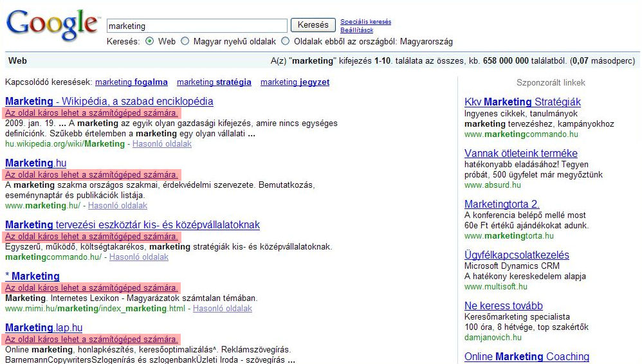Click the malware warning under Marketing tervezési eszköztár
The width and height of the screenshot is (642, 364).
[x=92, y=237]
